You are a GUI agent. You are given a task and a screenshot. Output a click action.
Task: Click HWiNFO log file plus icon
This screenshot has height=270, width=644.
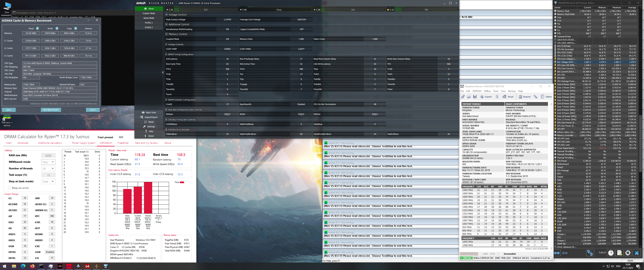tap(619, 253)
